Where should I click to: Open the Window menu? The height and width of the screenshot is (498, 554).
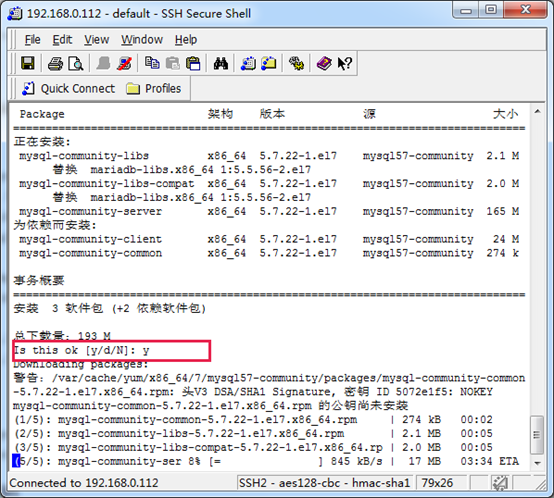point(142,40)
